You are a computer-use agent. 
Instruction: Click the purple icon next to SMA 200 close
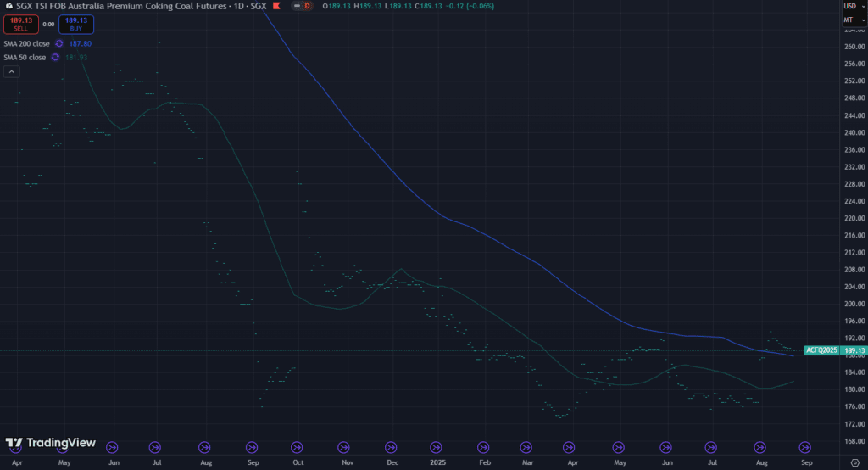59,43
